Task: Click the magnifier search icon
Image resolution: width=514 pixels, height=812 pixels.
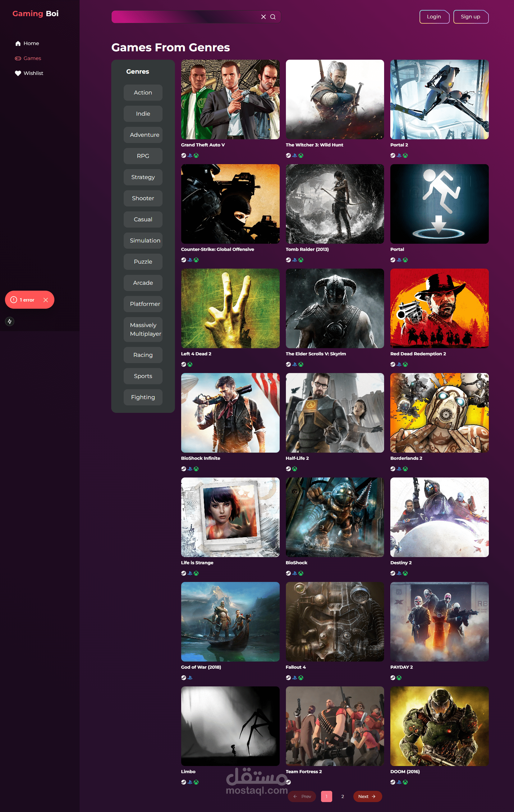Action: pyautogui.click(x=273, y=17)
